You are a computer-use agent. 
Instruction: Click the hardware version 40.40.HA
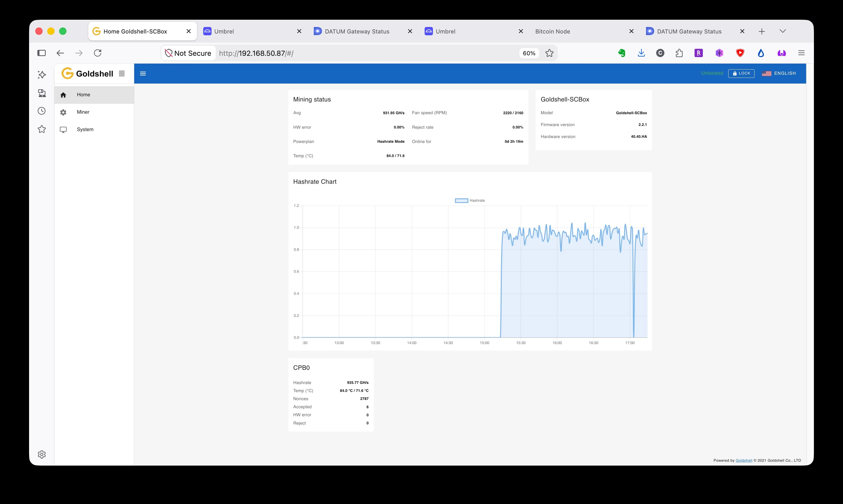pyautogui.click(x=638, y=137)
